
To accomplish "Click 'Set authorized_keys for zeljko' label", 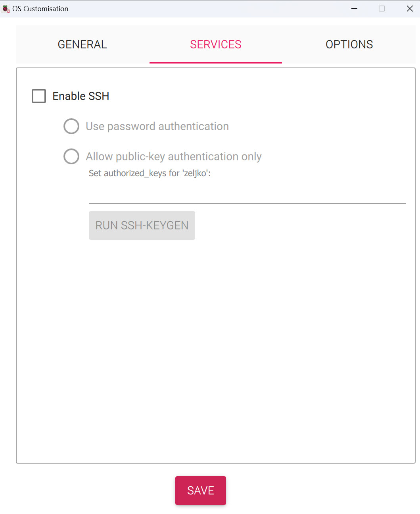I will (x=150, y=173).
